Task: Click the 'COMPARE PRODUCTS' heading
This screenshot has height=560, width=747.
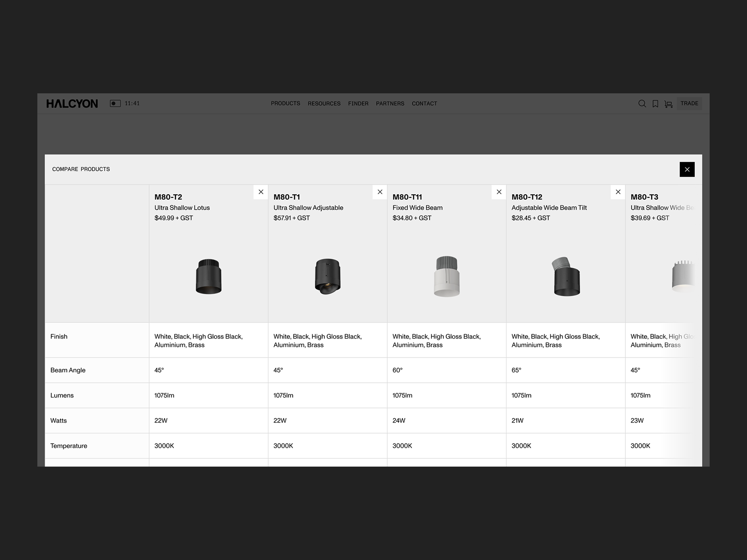Action: [81, 169]
